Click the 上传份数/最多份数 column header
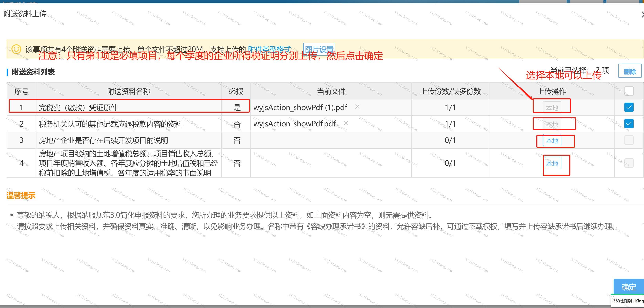Image resolution: width=644 pixels, height=308 pixels. pyautogui.click(x=450, y=91)
